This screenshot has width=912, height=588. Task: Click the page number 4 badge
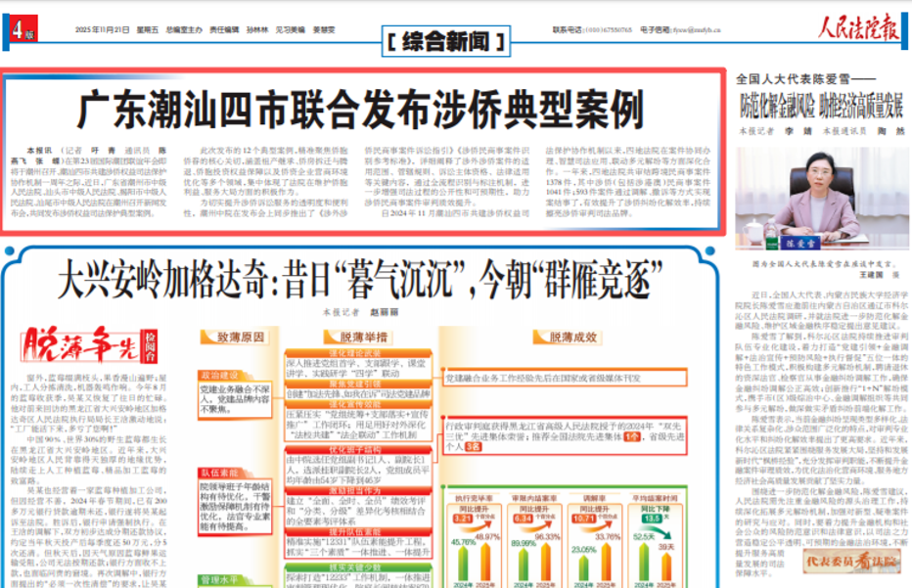20,28
